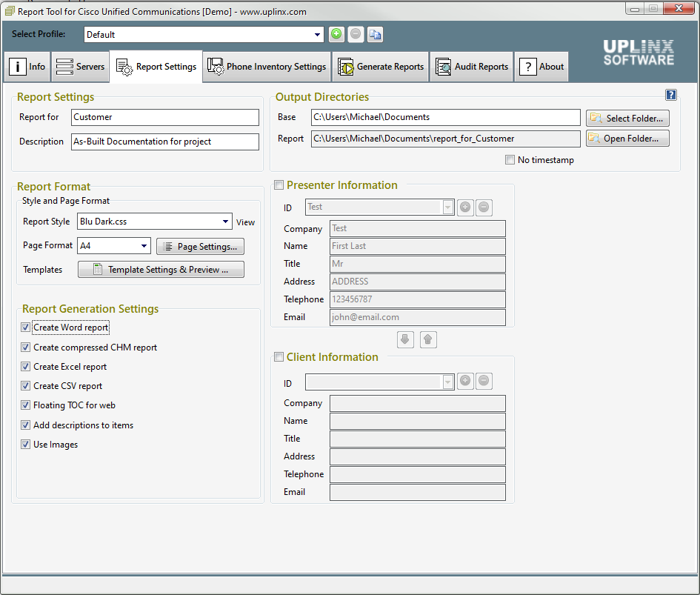Click the Presenter Email field
This screenshot has width=700, height=595.
coord(418,317)
